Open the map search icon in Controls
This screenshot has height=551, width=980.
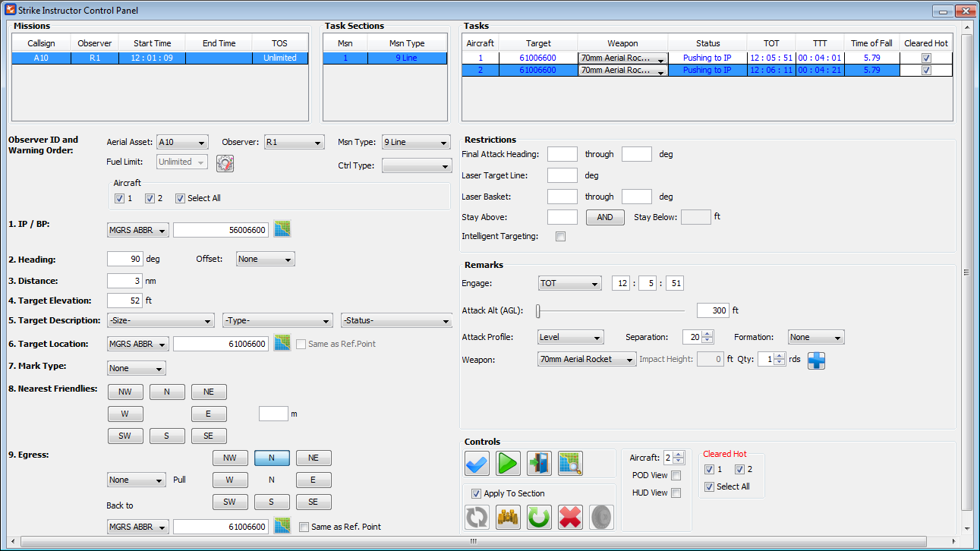click(x=570, y=463)
